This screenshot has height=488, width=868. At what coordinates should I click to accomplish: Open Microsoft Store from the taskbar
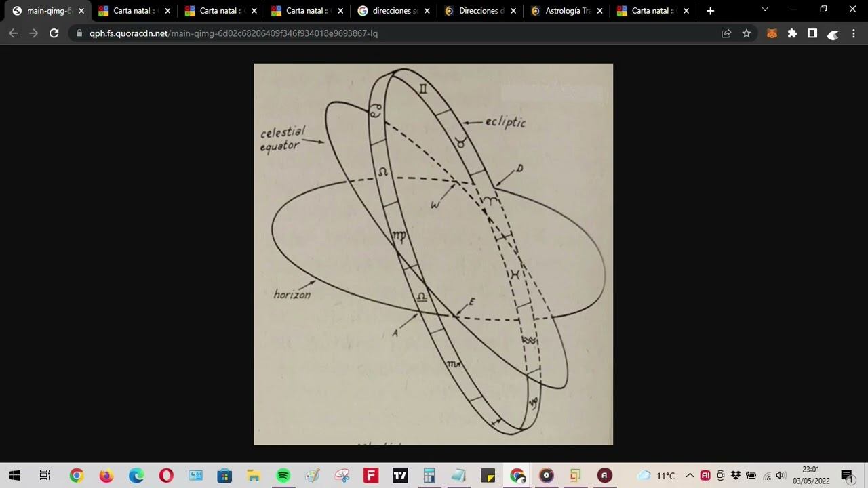click(224, 476)
